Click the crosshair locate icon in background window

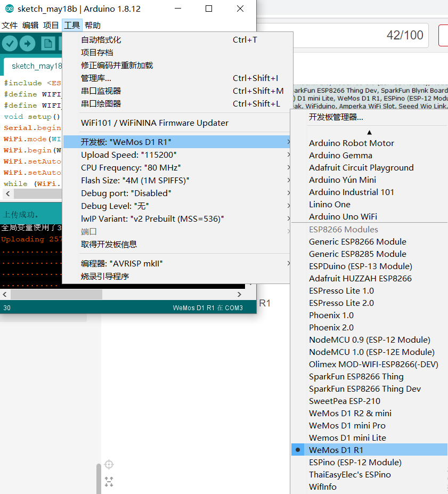[x=109, y=464]
